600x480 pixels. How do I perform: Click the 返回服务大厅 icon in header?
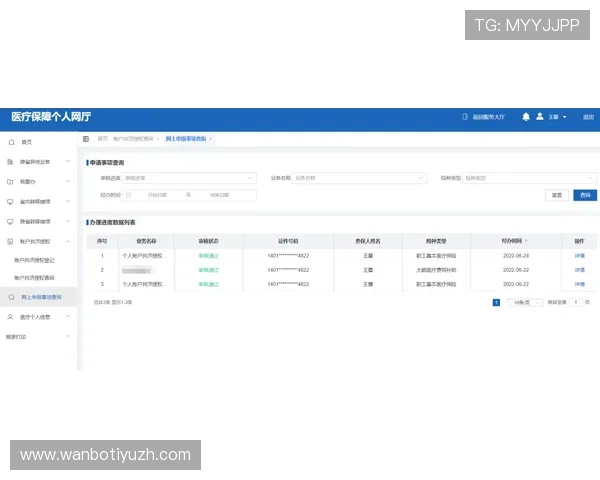[465, 117]
